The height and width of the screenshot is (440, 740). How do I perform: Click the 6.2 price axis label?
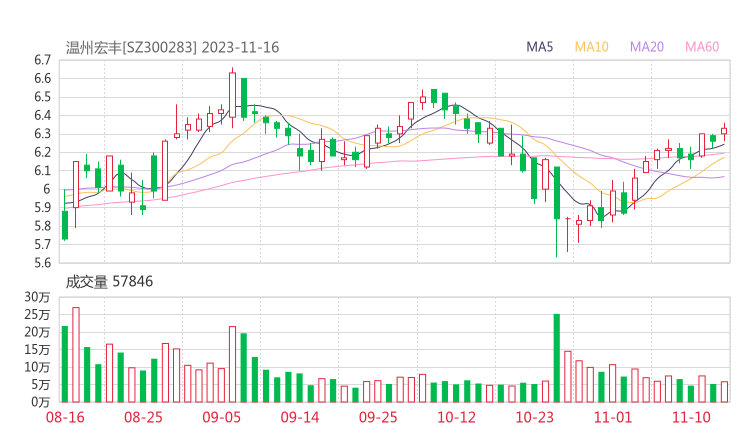[42, 152]
